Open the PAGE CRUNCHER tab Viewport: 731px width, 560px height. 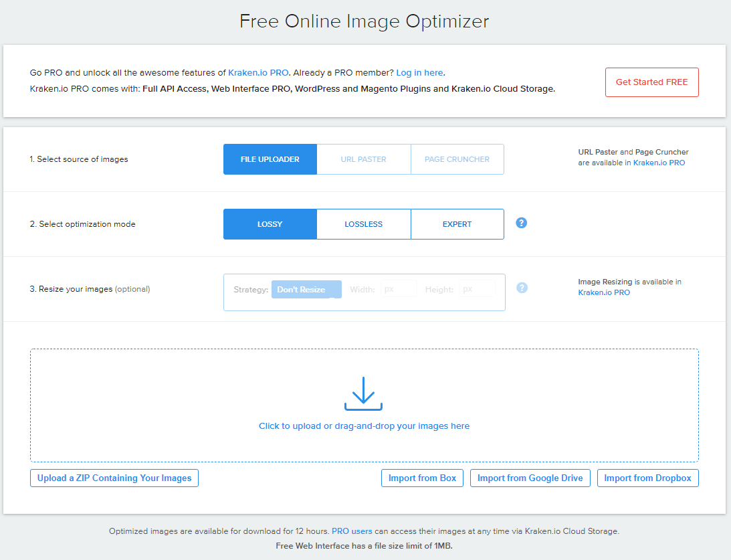click(x=457, y=159)
